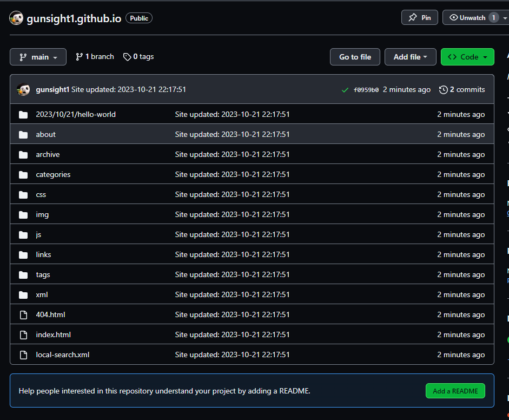Open the css folder
Viewport: 509px width, 420px height.
pyautogui.click(x=41, y=194)
